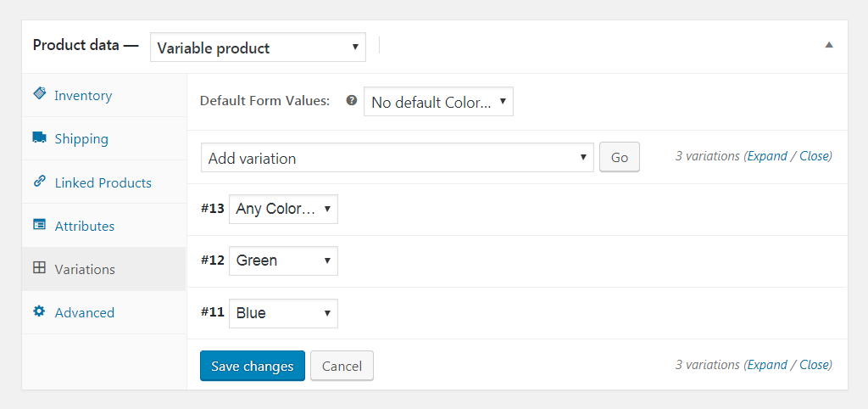Open variation #11 Blue dropdown
This screenshot has height=409, width=868.
point(283,313)
